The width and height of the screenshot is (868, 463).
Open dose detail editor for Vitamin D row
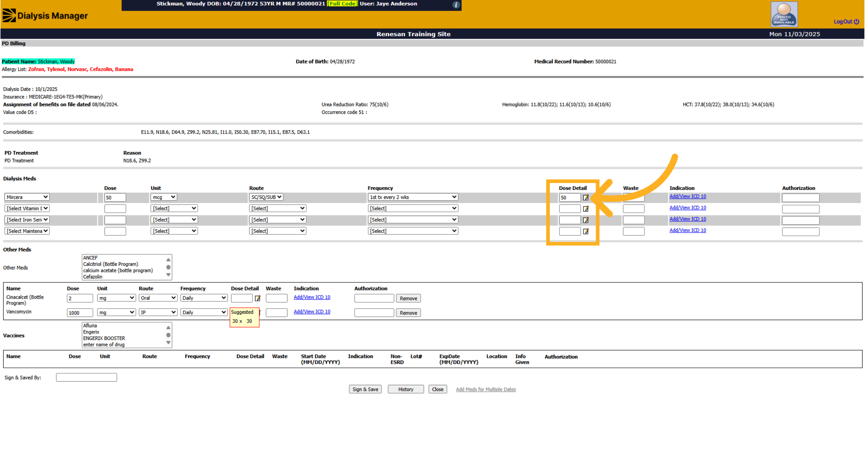pos(586,209)
